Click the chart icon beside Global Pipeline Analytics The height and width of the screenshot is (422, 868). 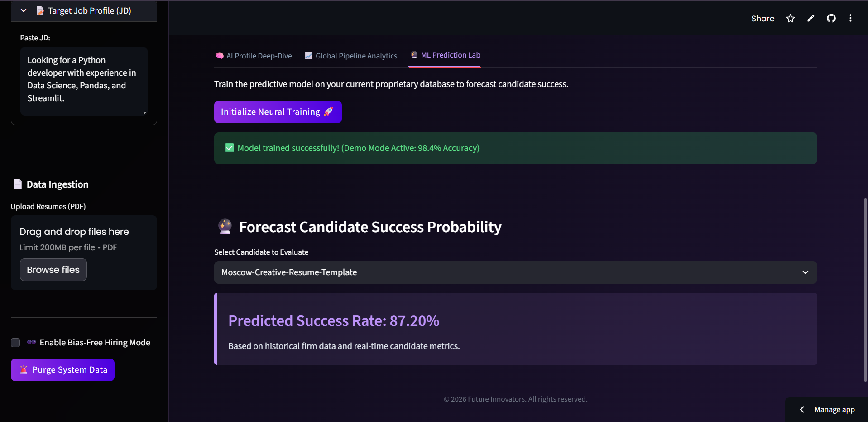pos(308,55)
